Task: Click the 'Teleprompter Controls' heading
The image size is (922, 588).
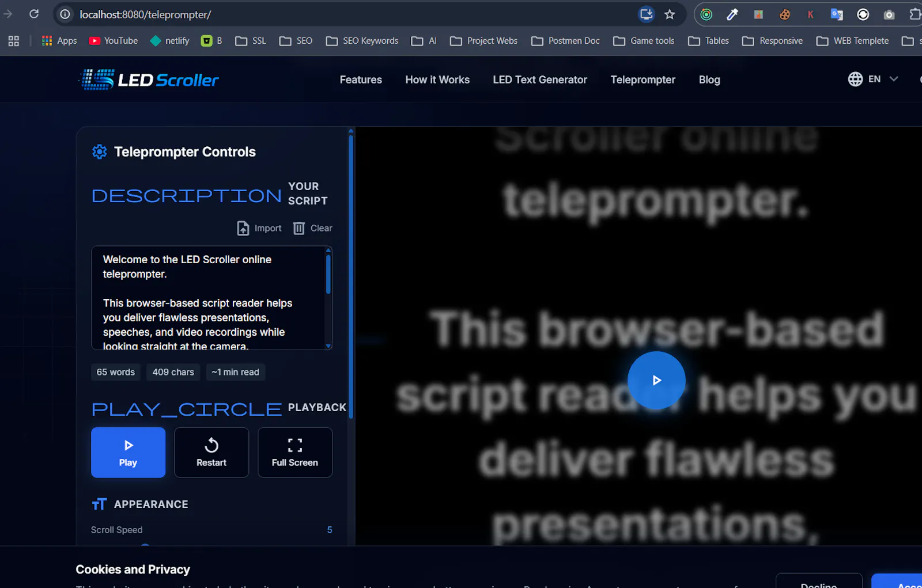Action: point(185,151)
